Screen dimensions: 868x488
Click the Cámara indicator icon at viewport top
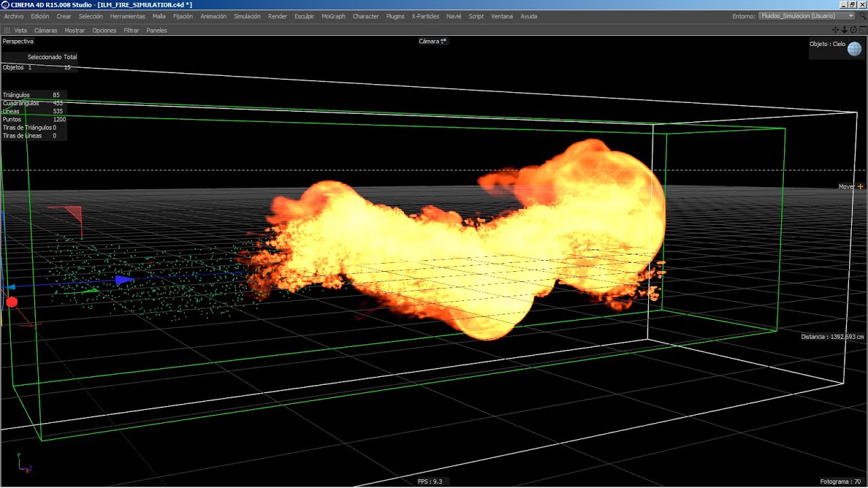click(x=443, y=41)
